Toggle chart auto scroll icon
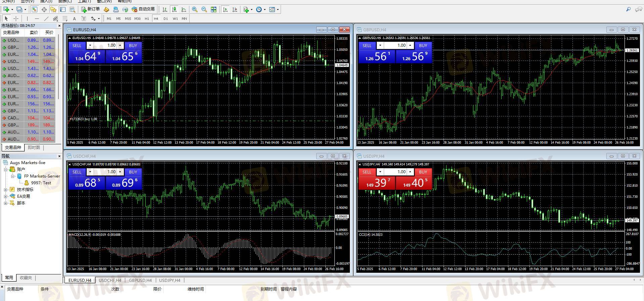Image resolution: width=644 pixels, height=301 pixels. (225, 9)
